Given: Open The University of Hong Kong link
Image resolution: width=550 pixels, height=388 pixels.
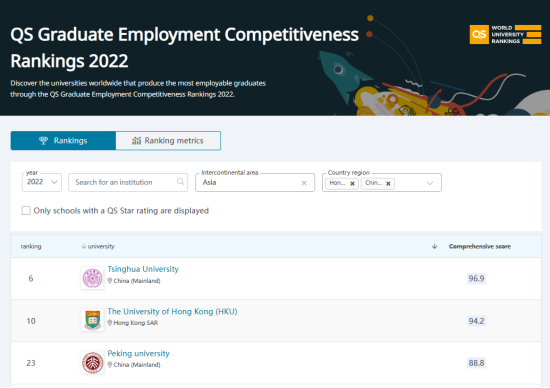Looking at the screenshot, I should 172,312.
